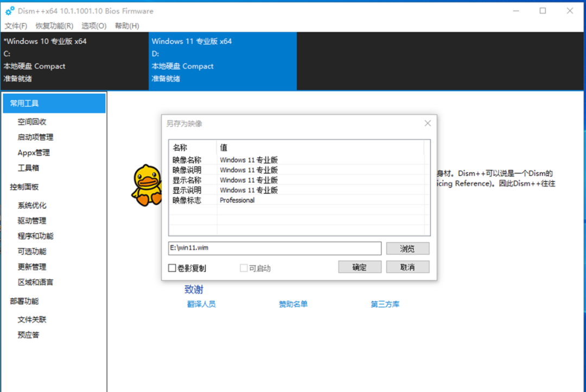Screen dimensions: 586x392
Task: Open 空间回收 in sidebar
Action: tap(32, 121)
